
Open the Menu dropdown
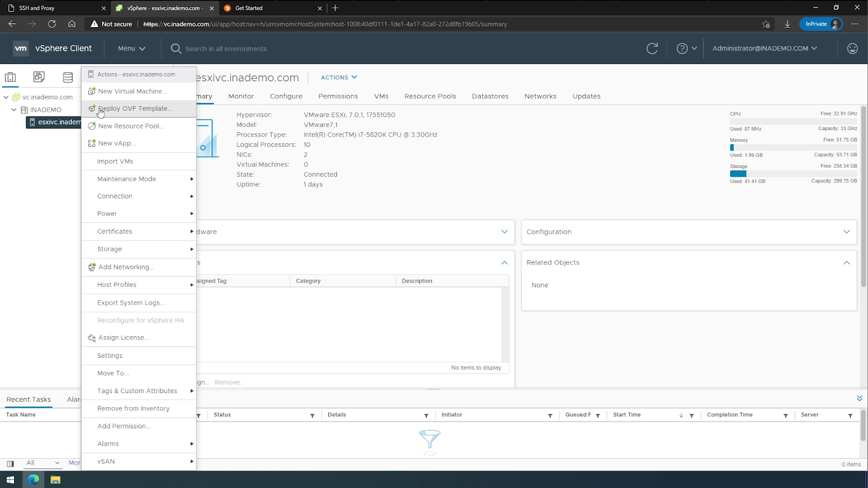point(132,48)
